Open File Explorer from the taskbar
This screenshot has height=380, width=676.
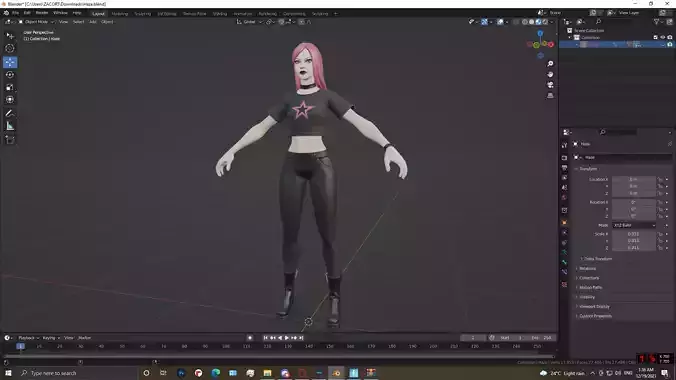coord(267,373)
